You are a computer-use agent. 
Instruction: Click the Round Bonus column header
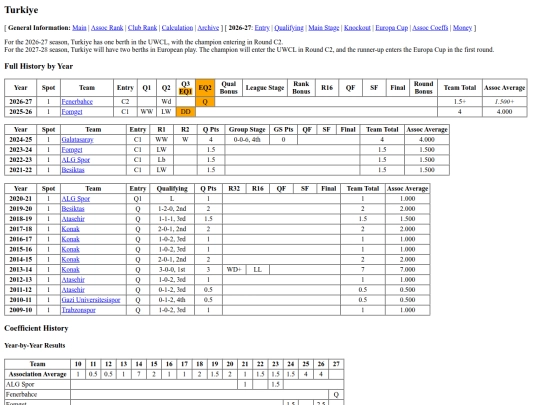(x=423, y=88)
